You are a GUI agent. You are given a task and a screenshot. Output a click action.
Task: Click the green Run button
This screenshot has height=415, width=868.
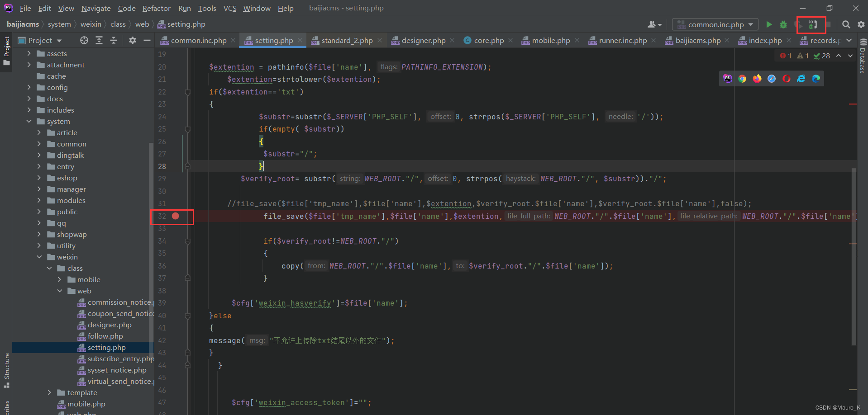coord(769,24)
